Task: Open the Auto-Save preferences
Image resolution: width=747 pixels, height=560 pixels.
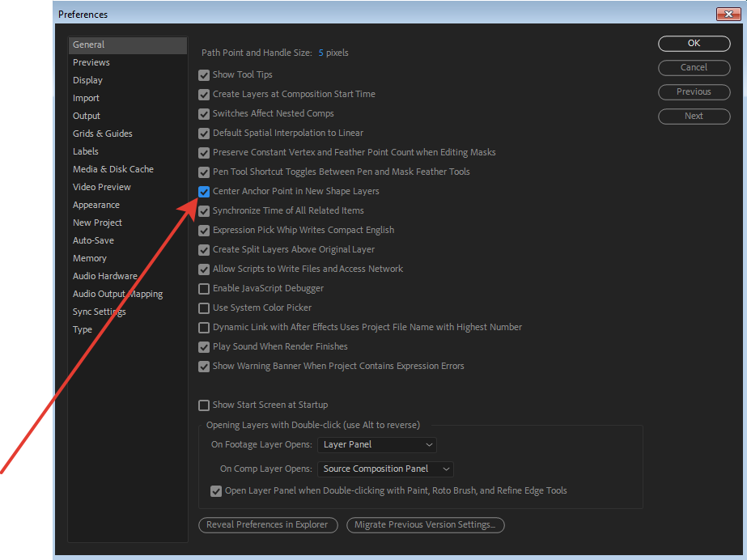Action: [92, 240]
